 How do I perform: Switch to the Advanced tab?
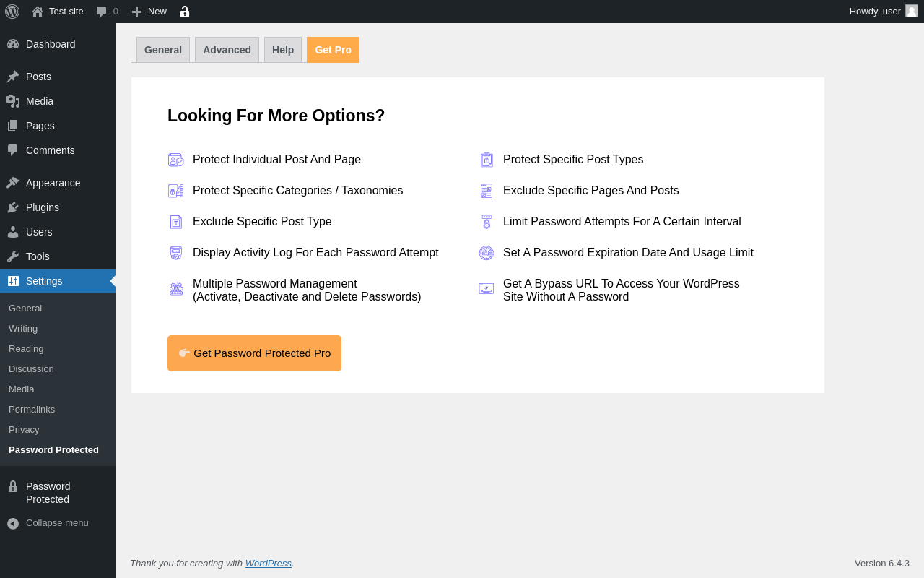point(227,50)
